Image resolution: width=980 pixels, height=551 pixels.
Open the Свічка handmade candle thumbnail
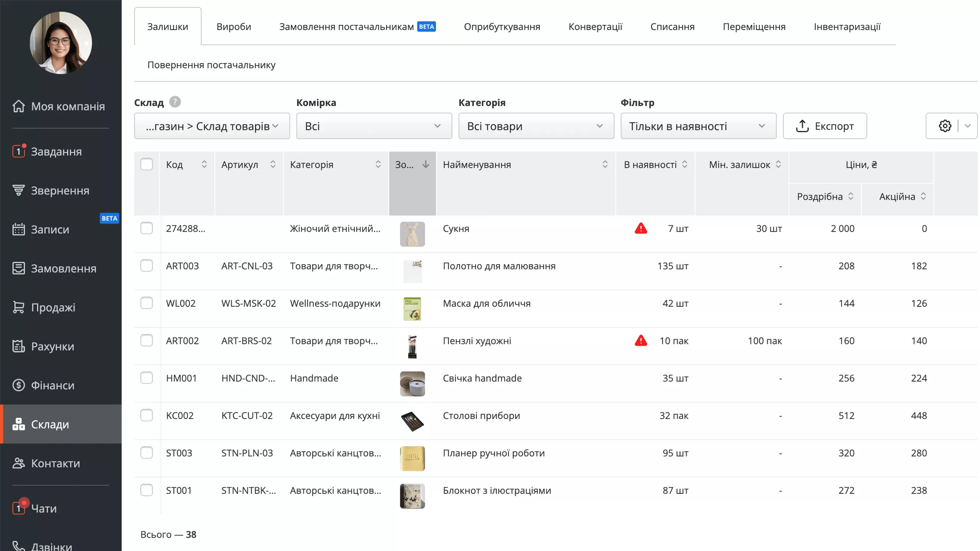412,383
